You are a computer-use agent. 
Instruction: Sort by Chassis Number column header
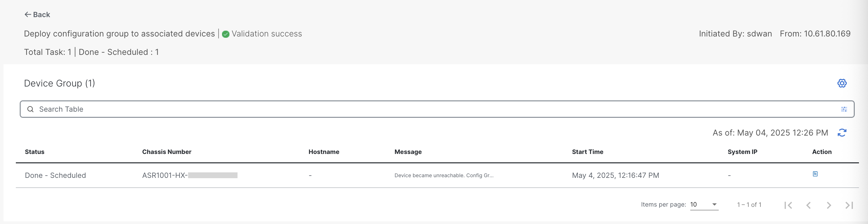(x=166, y=152)
